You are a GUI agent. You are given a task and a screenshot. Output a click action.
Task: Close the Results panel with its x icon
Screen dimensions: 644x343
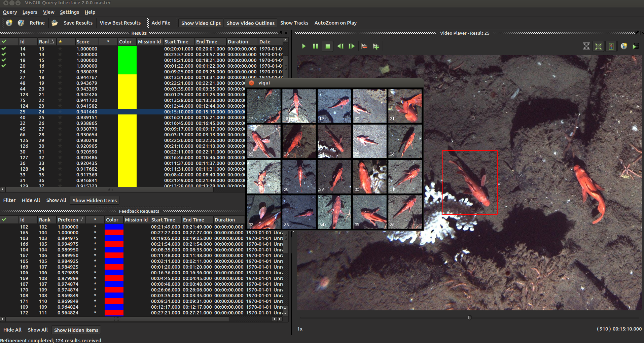click(286, 33)
